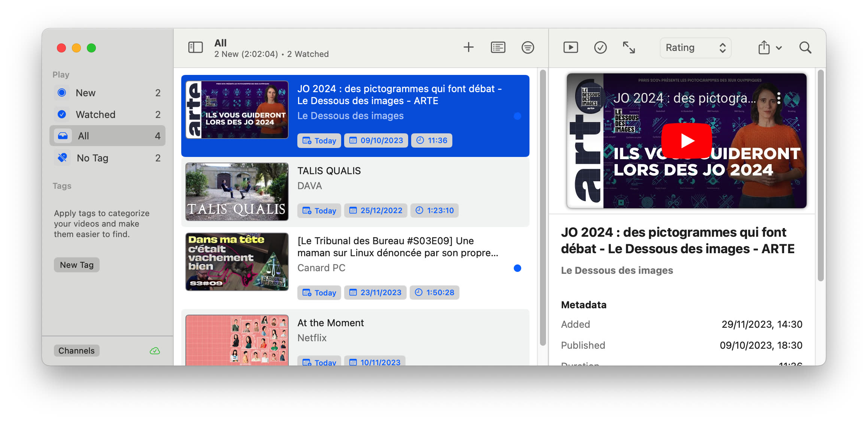Screen dimensions: 868x421
Task: Play selected video in player icon
Action: point(571,48)
